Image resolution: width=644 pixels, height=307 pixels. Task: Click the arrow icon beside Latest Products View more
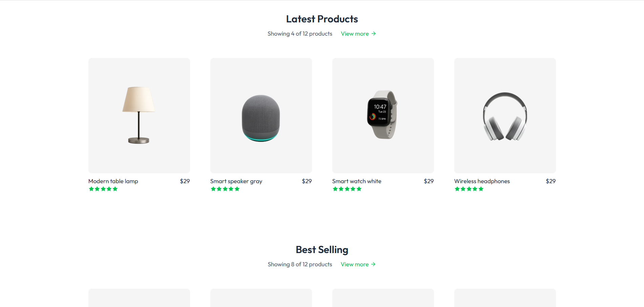374,34
